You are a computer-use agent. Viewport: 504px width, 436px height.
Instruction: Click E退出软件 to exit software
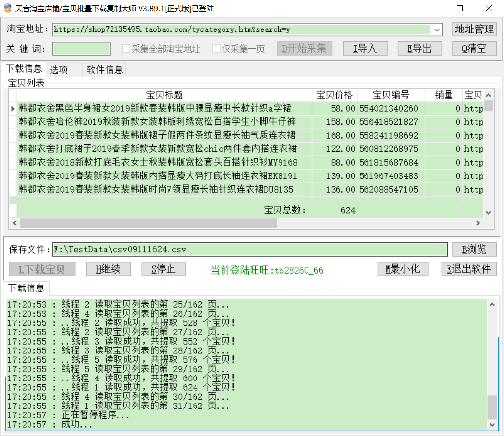click(x=469, y=269)
